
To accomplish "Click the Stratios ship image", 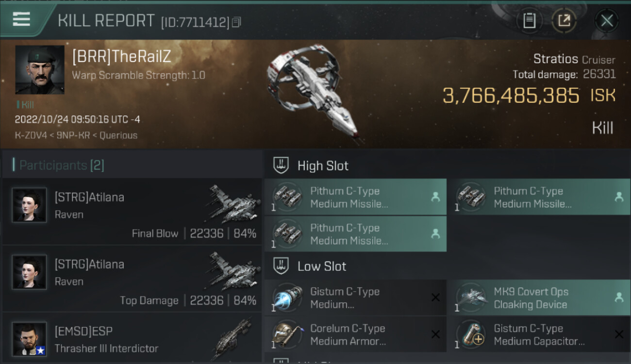I will 314,92.
